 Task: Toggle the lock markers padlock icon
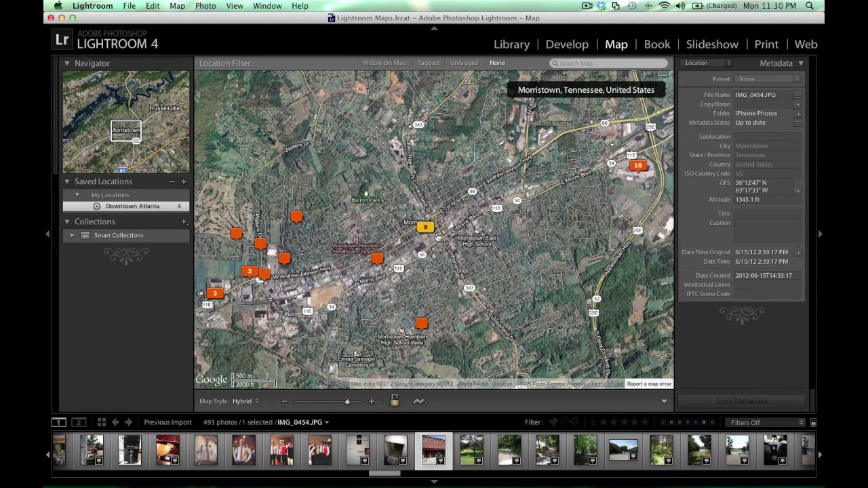coord(394,401)
